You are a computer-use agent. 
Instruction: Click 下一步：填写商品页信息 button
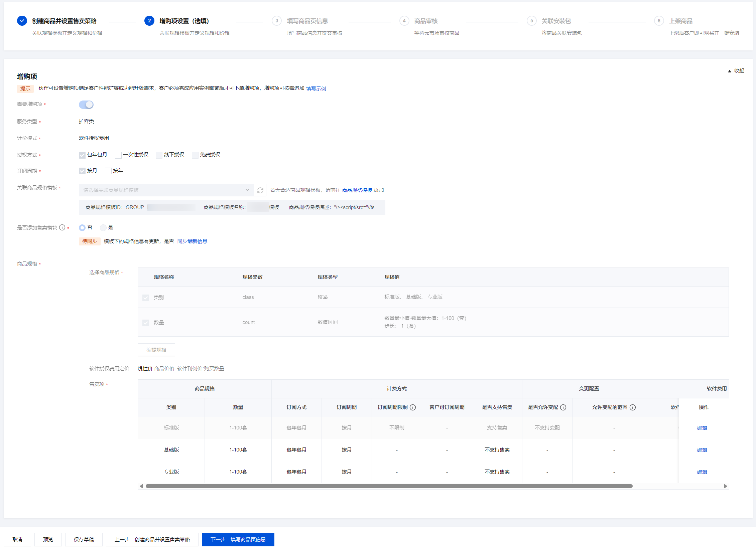[x=238, y=540]
